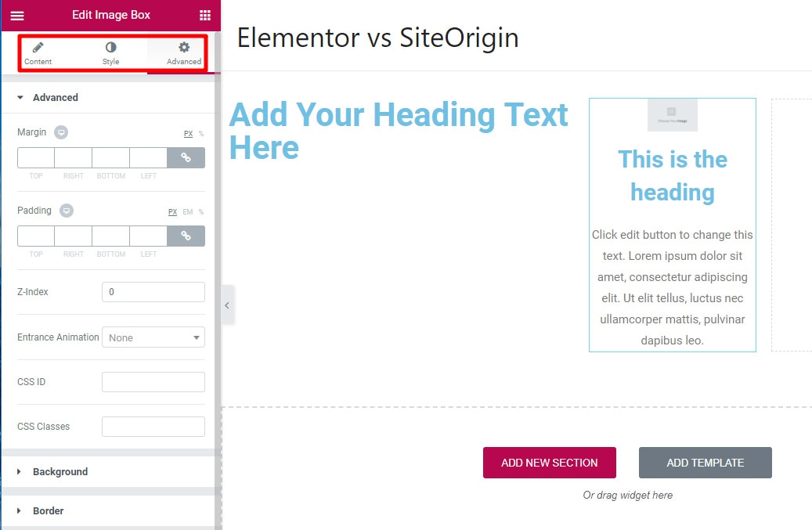The width and height of the screenshot is (812, 530).
Task: Open the Entrance Animation dropdown
Action: coord(153,337)
